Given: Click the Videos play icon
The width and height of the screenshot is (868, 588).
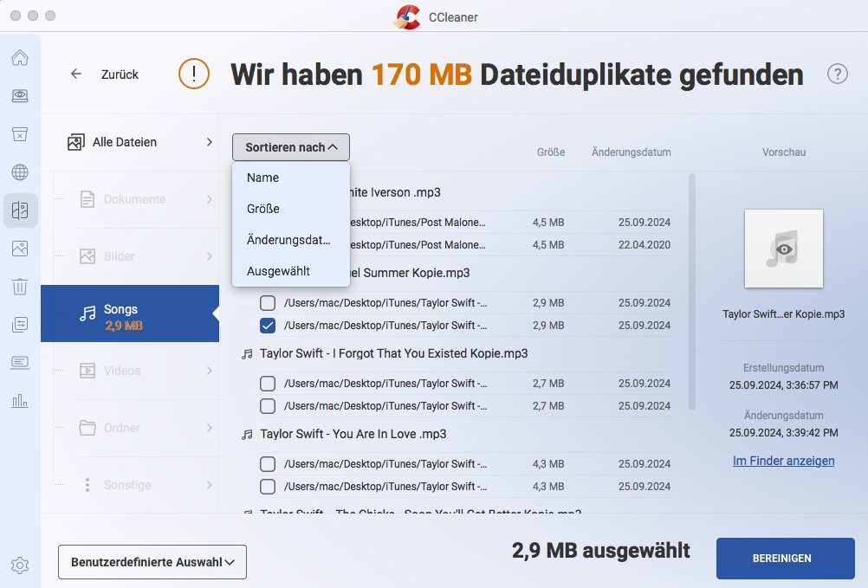Looking at the screenshot, I should 87,371.
